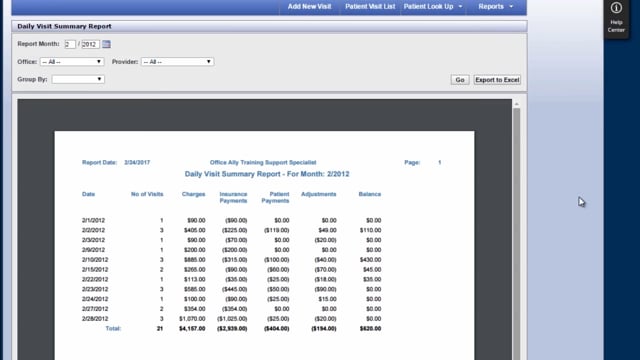
Task: Click the report viewer vertical scrollbar thumb
Action: click(x=516, y=233)
